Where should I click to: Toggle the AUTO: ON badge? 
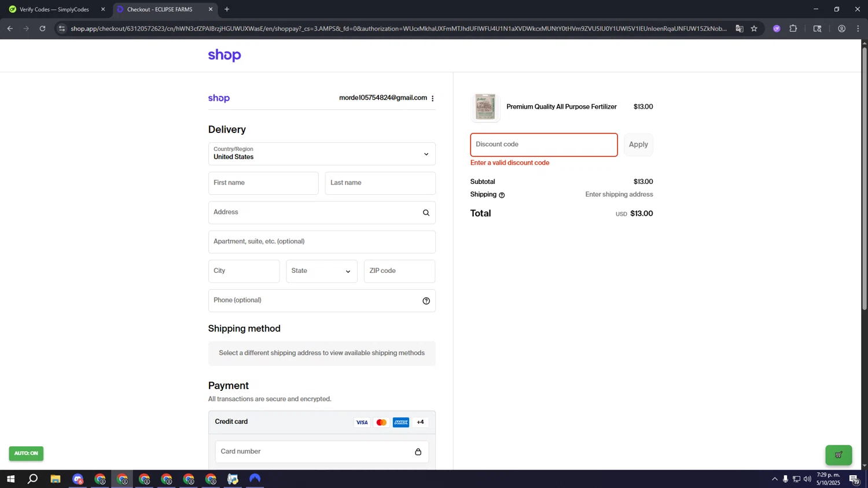coord(26,453)
